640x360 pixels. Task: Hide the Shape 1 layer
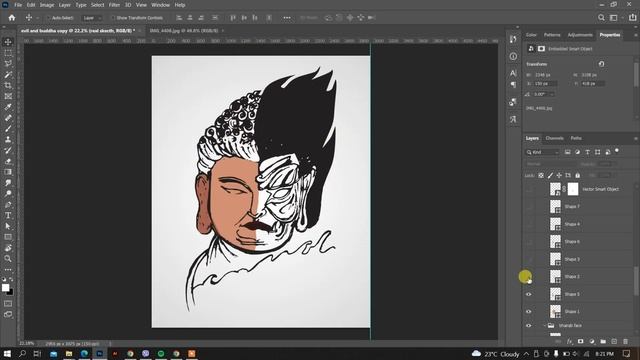click(x=529, y=312)
